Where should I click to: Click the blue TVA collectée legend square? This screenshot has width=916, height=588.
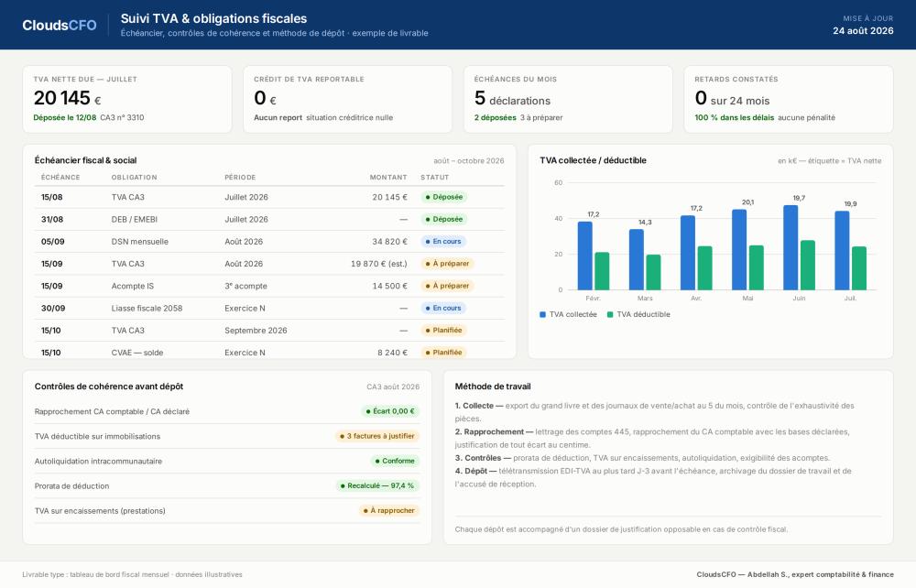tap(542, 315)
